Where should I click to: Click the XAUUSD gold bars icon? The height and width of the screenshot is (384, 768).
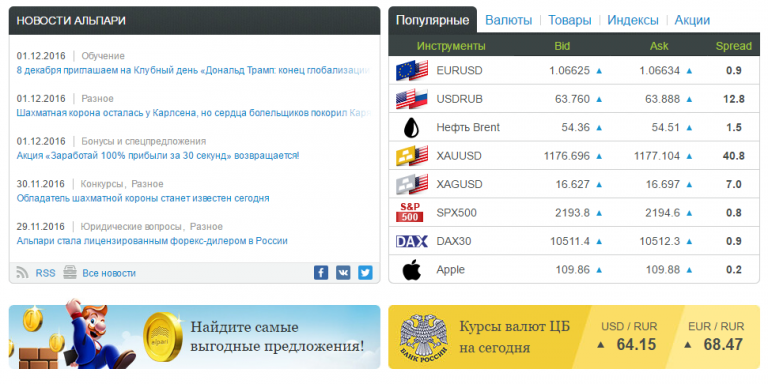[x=412, y=156]
